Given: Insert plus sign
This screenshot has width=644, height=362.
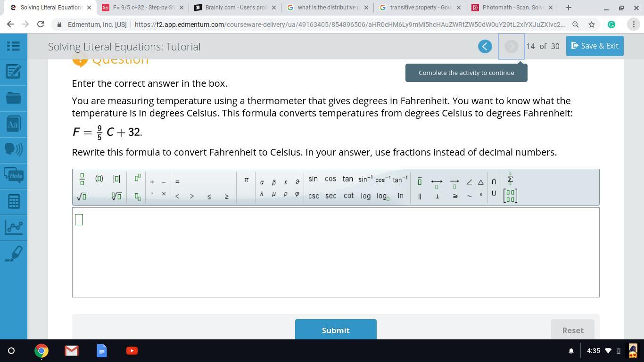Looking at the screenshot, I should [x=152, y=182].
